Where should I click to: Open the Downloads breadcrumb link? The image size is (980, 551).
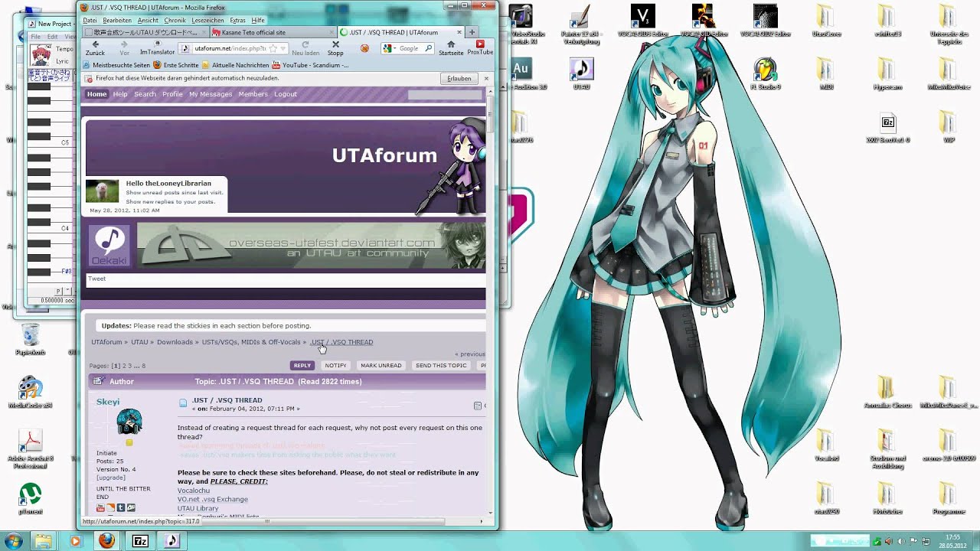(175, 342)
